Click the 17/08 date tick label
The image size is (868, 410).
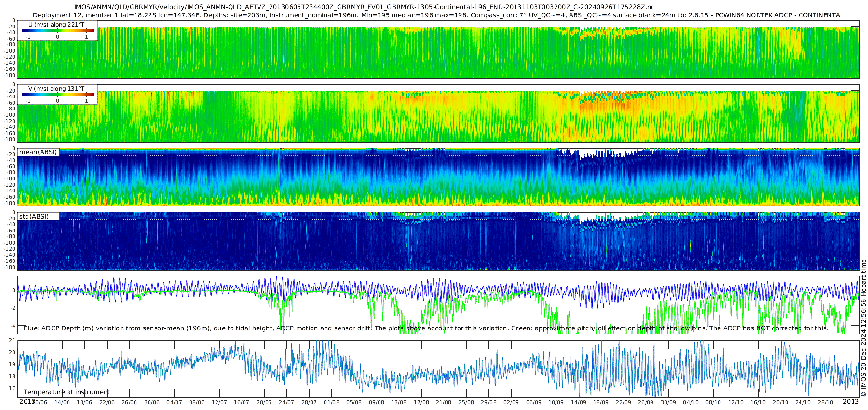coord(421,402)
